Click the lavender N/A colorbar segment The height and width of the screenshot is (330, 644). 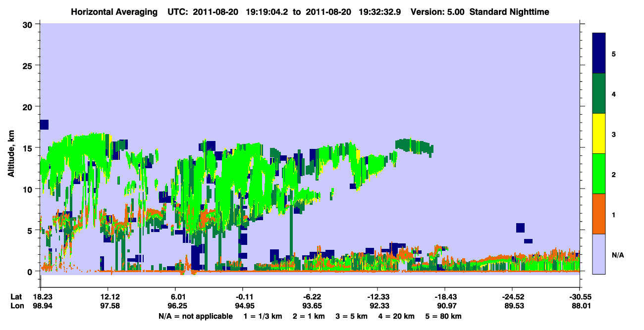click(x=599, y=253)
